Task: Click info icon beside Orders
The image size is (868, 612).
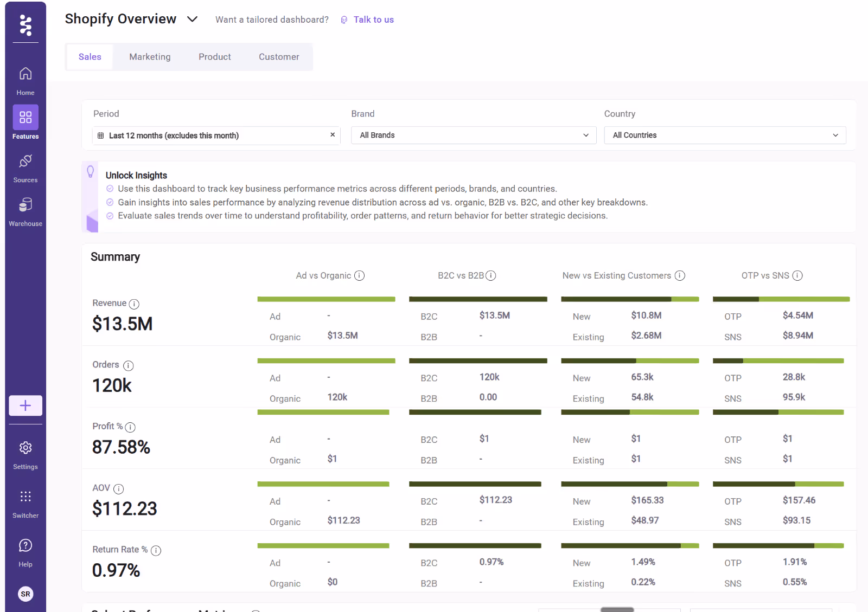Action: coord(129,366)
